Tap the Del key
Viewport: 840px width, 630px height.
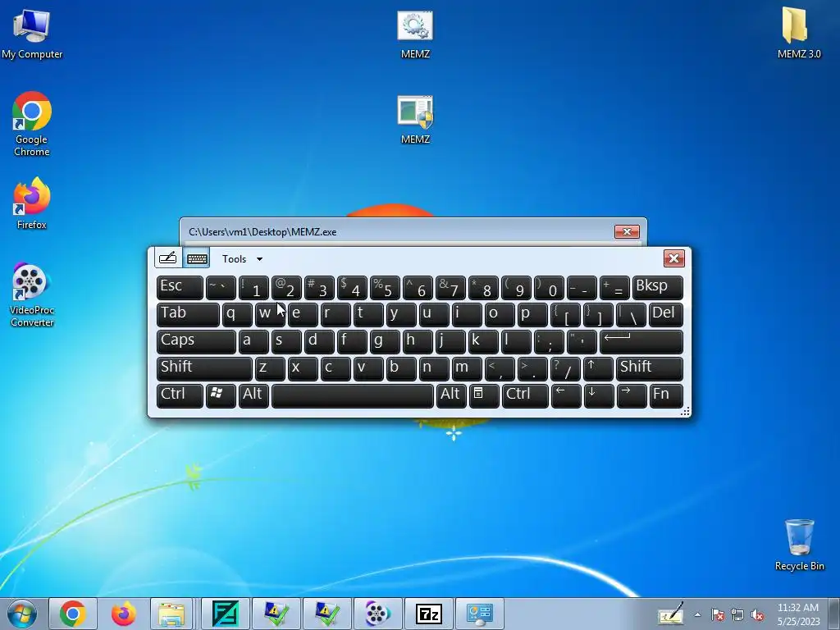point(666,314)
